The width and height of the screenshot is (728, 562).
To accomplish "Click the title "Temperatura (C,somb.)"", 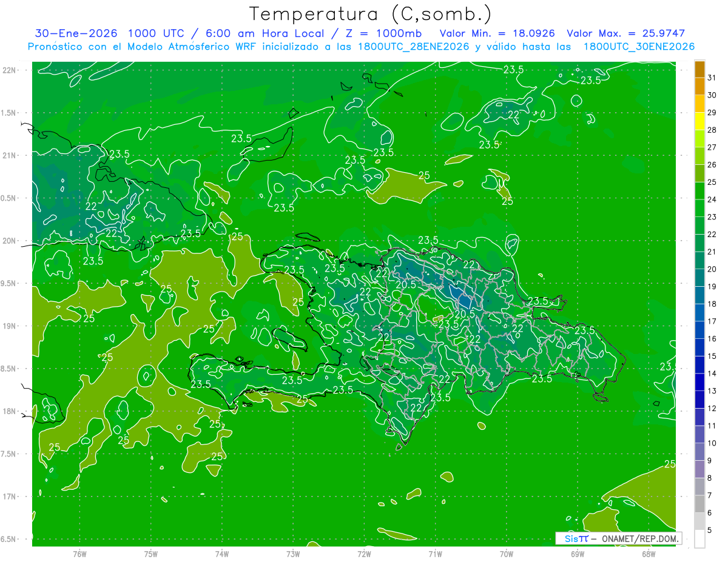I will [371, 15].
